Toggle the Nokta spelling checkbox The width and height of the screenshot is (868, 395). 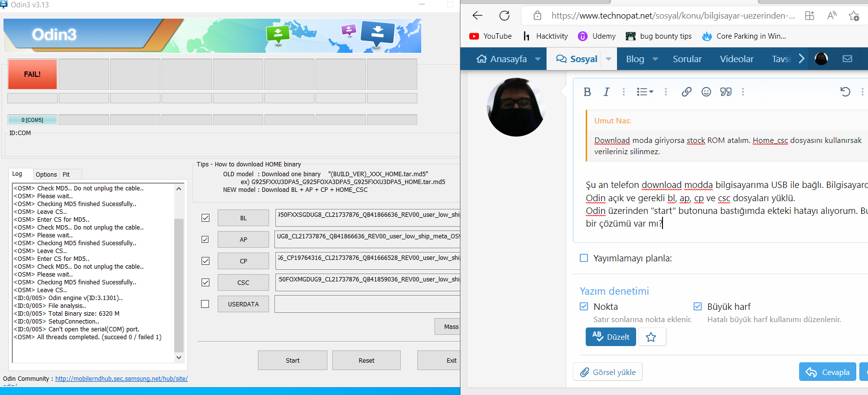[x=584, y=306]
